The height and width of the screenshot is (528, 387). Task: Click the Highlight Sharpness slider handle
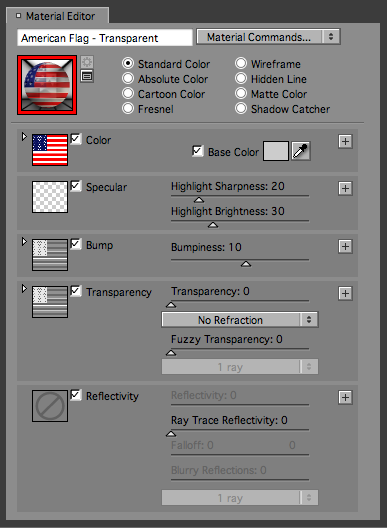point(199,200)
